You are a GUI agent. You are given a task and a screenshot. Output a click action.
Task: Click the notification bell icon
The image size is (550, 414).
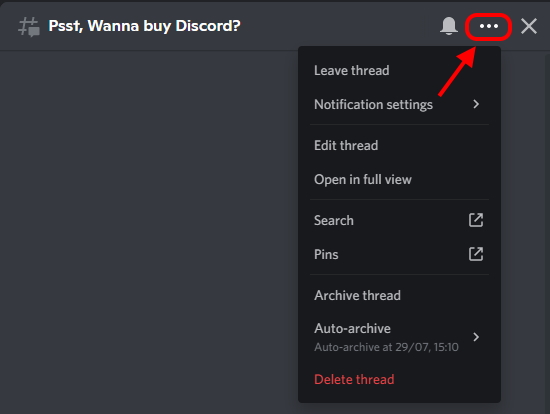(449, 26)
